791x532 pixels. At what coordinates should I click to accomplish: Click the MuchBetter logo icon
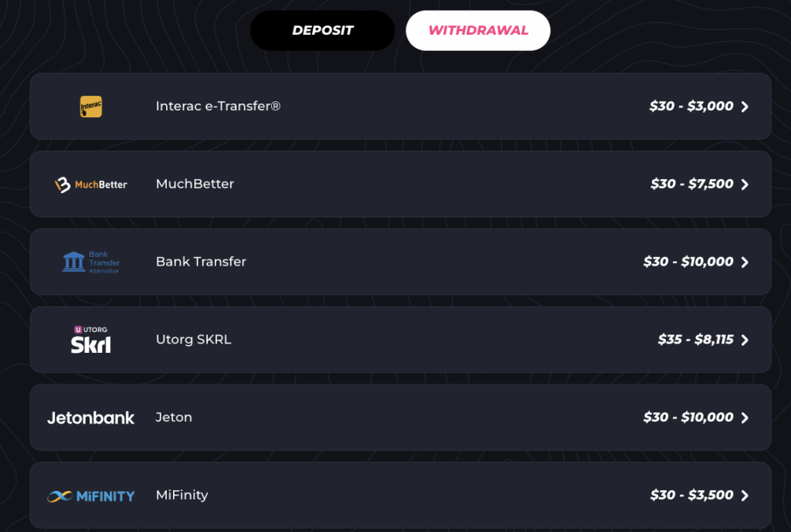91,185
